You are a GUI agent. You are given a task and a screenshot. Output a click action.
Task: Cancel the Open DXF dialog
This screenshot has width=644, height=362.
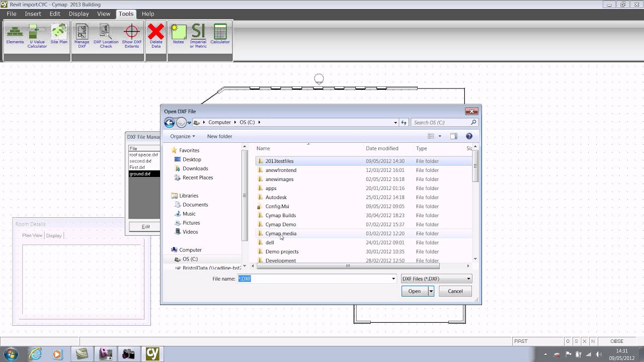pyautogui.click(x=455, y=291)
